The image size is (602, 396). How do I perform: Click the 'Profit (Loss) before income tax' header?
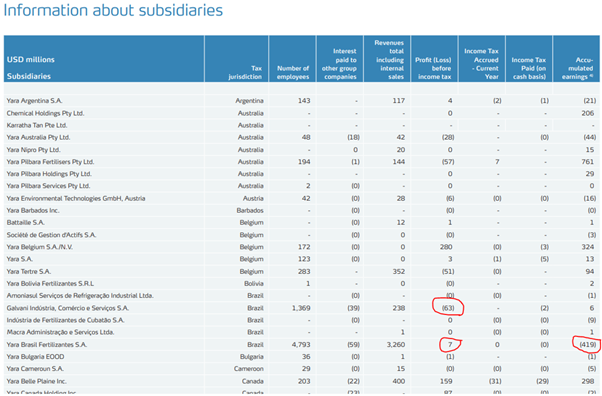coord(434,68)
